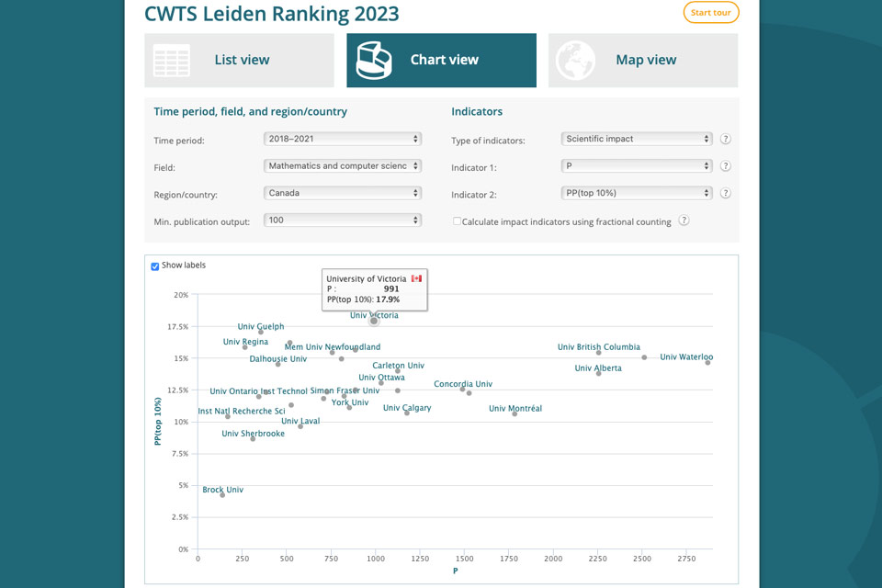Screen dimensions: 882x588
Task: Click the Simon Fraser Univ label
Action: (x=345, y=390)
